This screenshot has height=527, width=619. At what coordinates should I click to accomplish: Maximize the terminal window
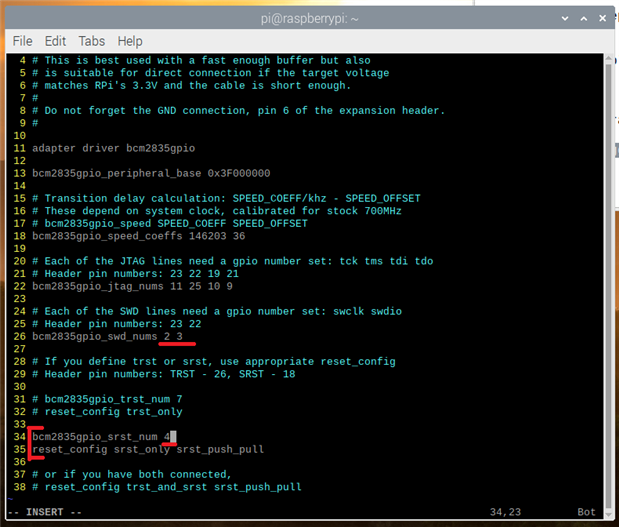tap(583, 19)
